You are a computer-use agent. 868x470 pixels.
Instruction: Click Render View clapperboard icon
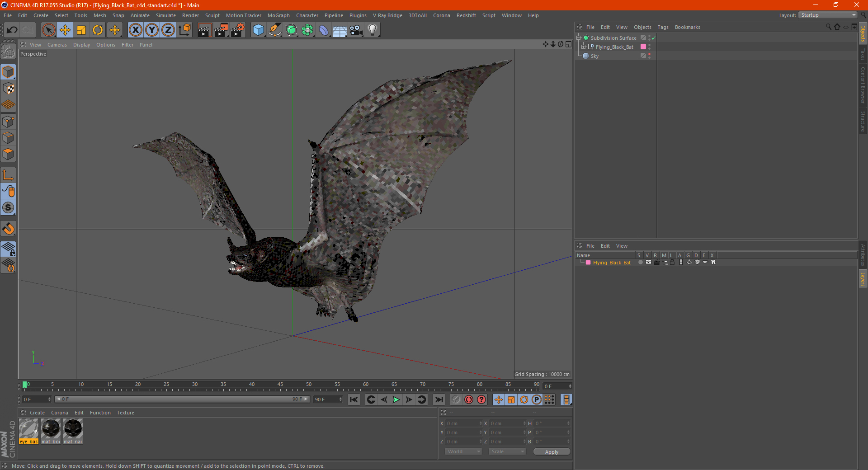(204, 30)
